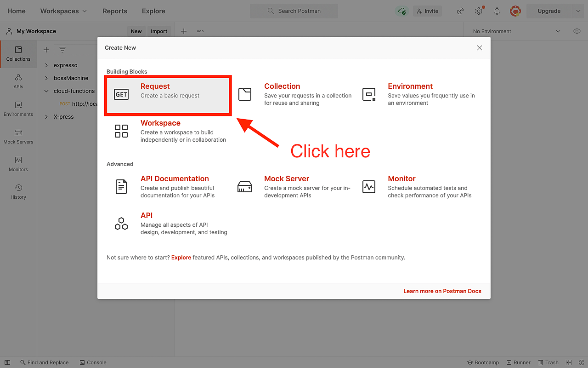Select the API hexagons icon
Screen dimensions: 588x368
tap(121, 224)
